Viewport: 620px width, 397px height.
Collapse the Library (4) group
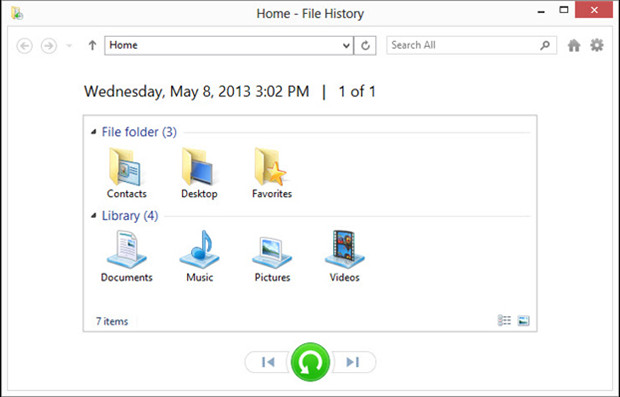click(x=93, y=216)
